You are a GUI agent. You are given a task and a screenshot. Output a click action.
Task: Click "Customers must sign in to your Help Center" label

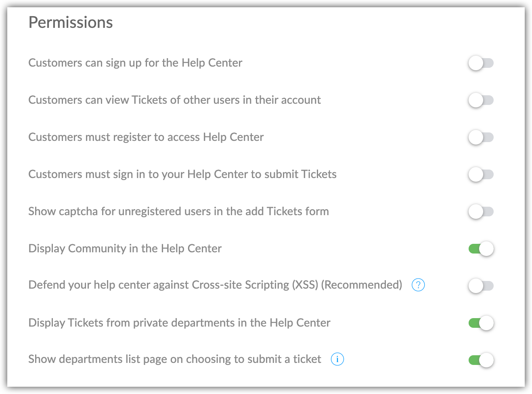pyautogui.click(x=182, y=174)
